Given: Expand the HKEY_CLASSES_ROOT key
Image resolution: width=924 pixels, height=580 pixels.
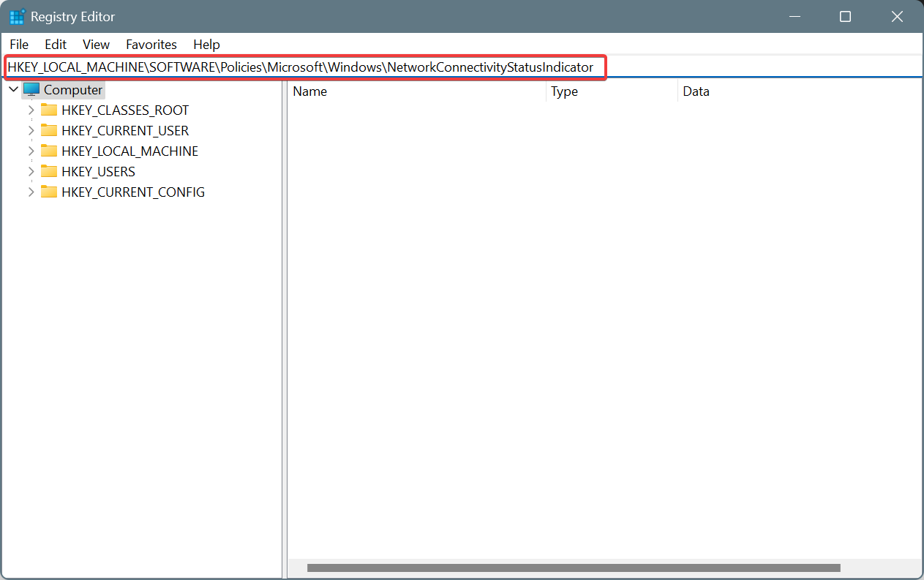Looking at the screenshot, I should 31,110.
